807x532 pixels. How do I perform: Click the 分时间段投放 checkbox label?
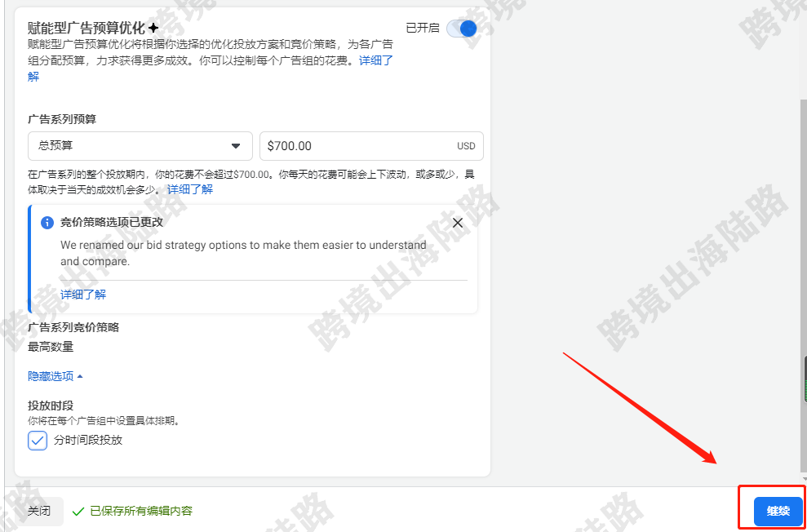point(88,441)
